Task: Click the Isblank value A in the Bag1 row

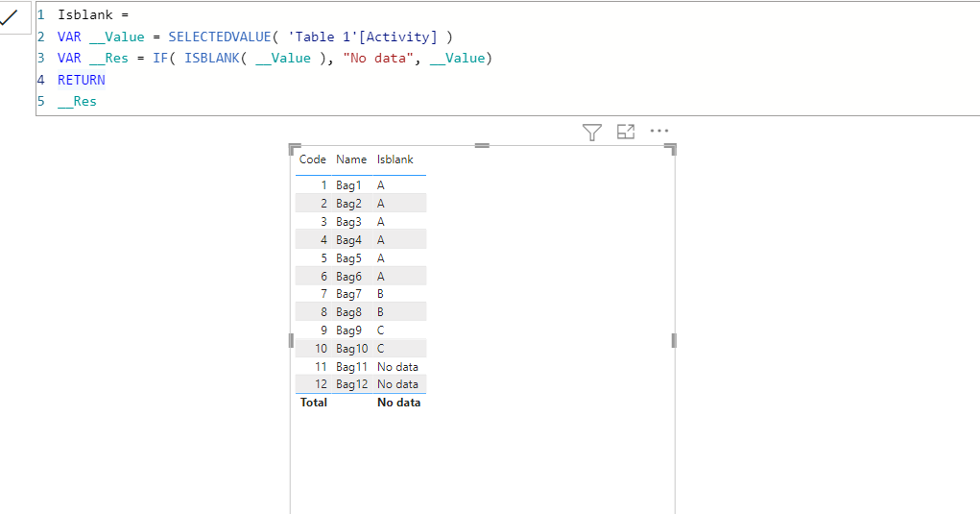Action: pyautogui.click(x=381, y=185)
